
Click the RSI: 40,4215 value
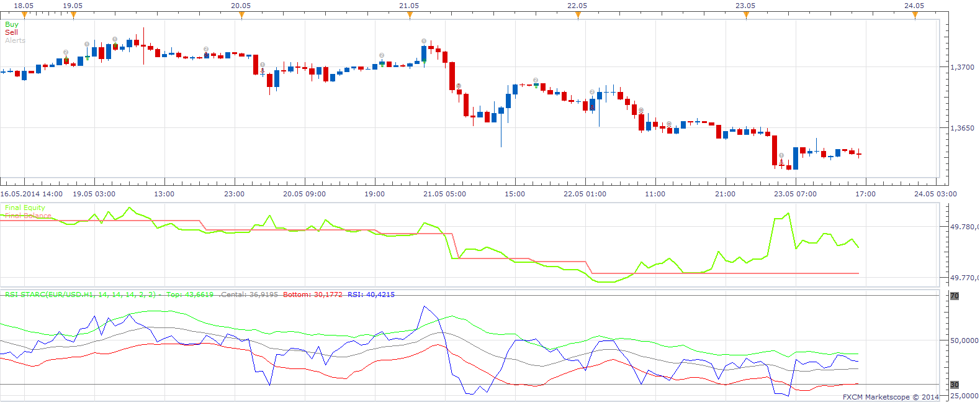[x=371, y=295]
